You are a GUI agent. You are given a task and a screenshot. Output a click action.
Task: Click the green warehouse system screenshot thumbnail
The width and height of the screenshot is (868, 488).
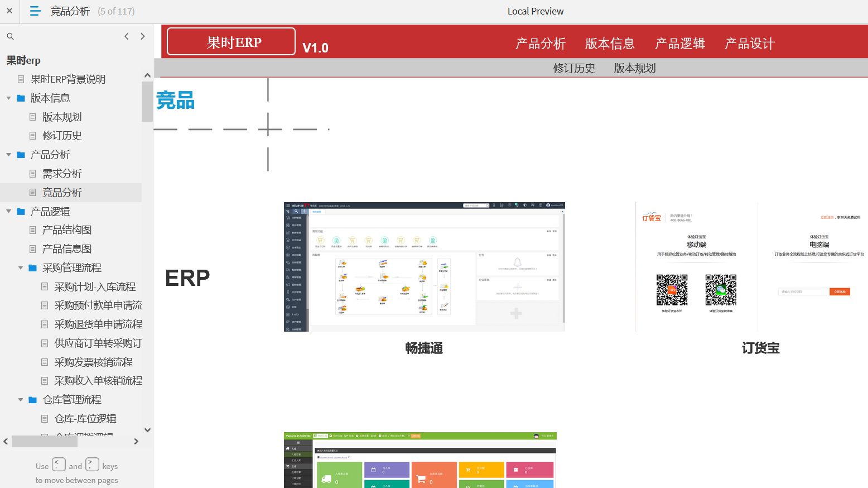(420, 460)
